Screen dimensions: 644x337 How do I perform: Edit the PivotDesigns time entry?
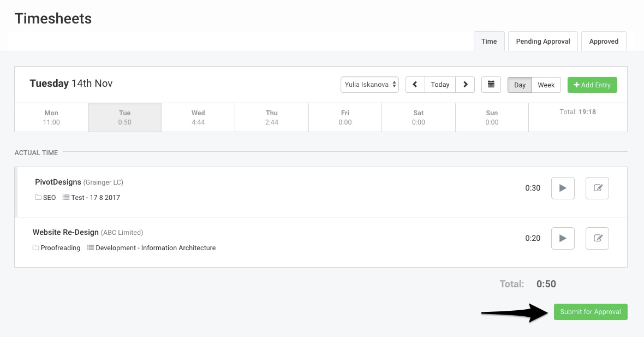tap(597, 188)
